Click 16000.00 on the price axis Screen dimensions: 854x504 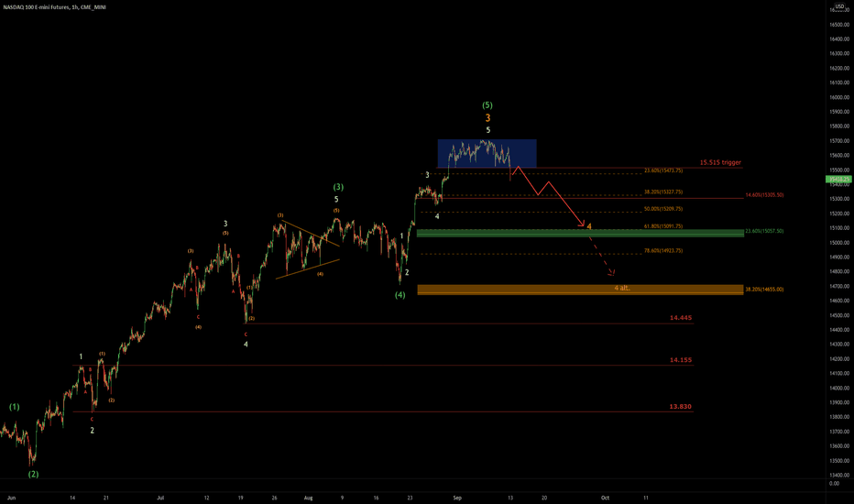pos(839,97)
